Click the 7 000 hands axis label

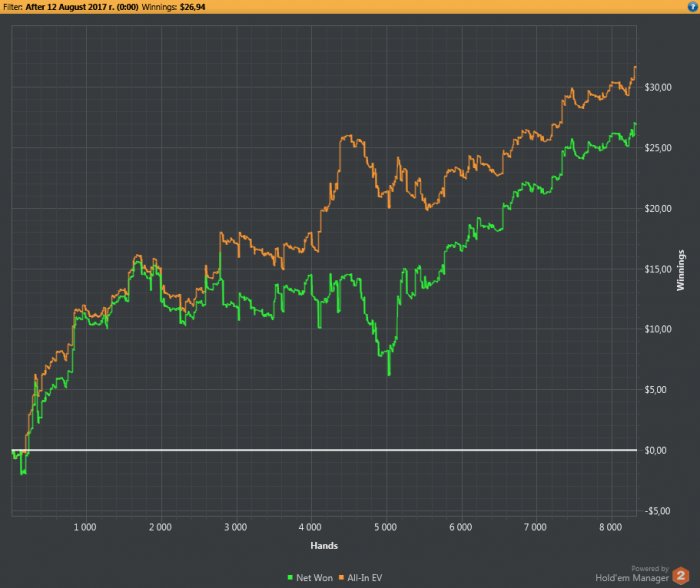coord(535,527)
